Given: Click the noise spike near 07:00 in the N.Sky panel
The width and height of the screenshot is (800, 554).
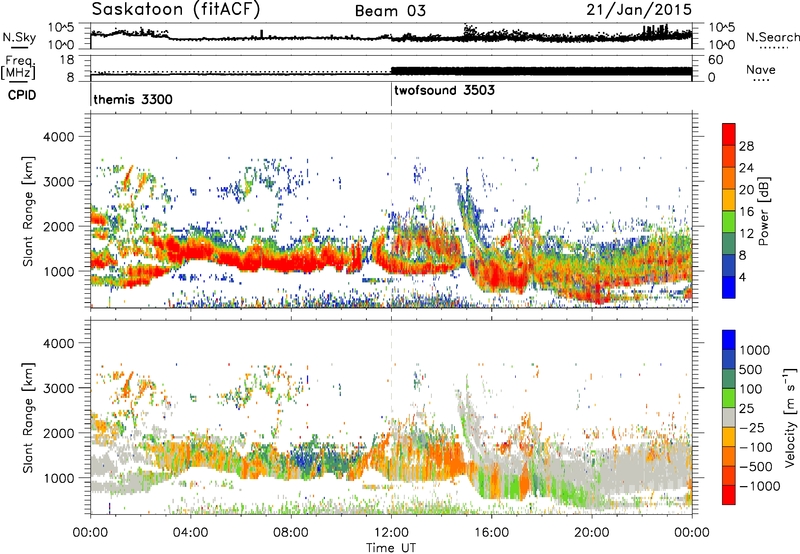Looking at the screenshot, I should tap(262, 34).
